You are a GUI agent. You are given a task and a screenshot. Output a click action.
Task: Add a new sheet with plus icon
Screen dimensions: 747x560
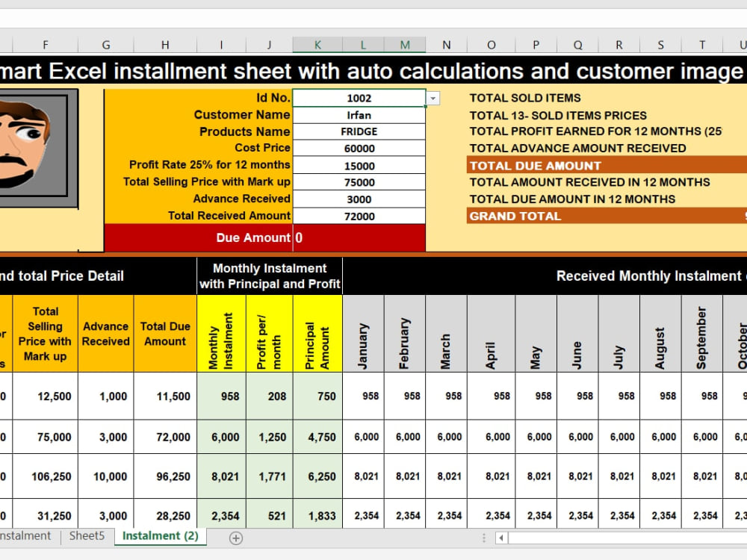click(x=236, y=538)
